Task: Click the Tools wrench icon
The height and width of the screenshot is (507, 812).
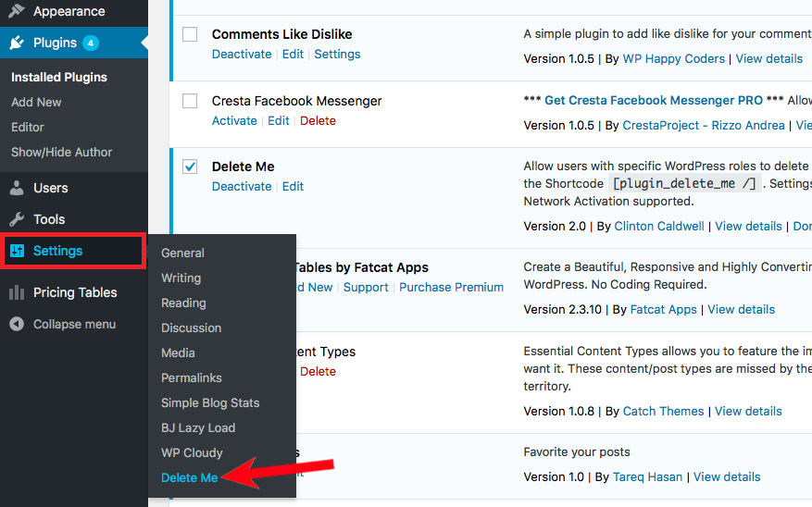Action: click(x=17, y=219)
